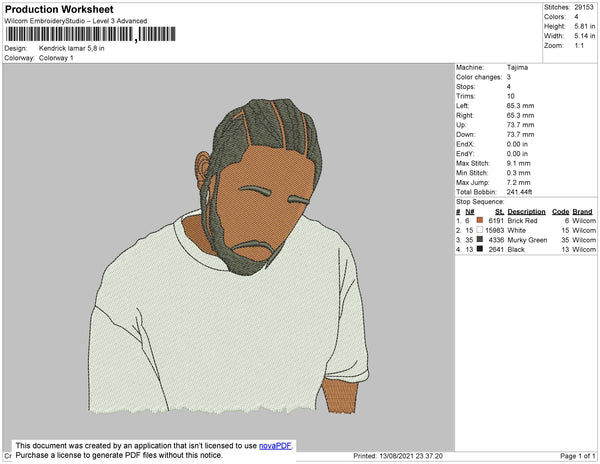Click the Max Stitch value 9.1 mm
The width and height of the screenshot is (600, 464).
click(518, 163)
